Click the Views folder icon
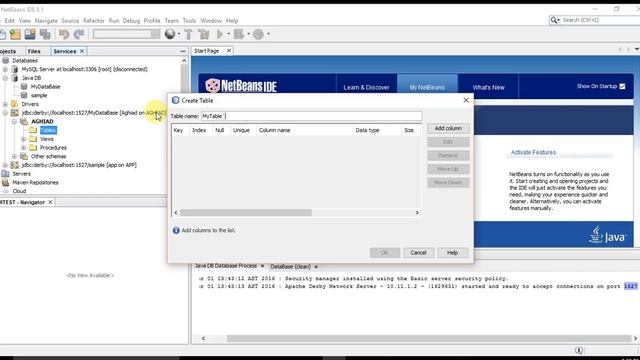 coord(33,139)
